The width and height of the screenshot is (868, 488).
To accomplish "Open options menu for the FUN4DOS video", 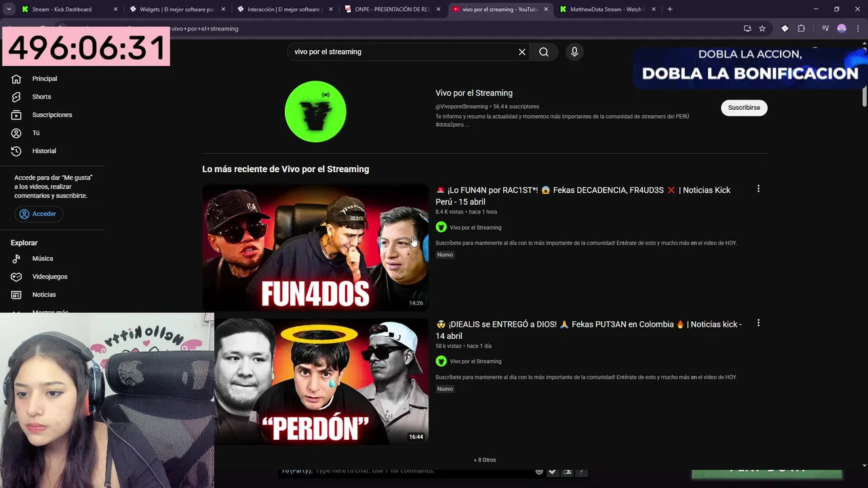I will click(758, 189).
